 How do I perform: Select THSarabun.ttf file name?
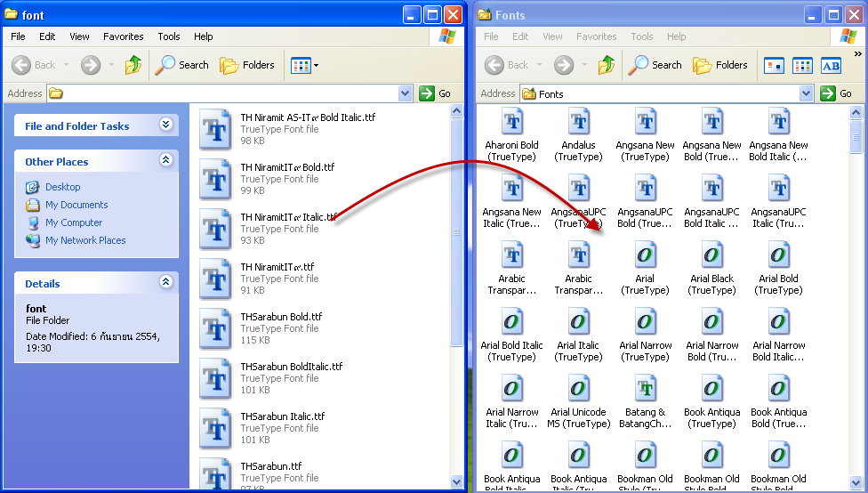point(271,466)
